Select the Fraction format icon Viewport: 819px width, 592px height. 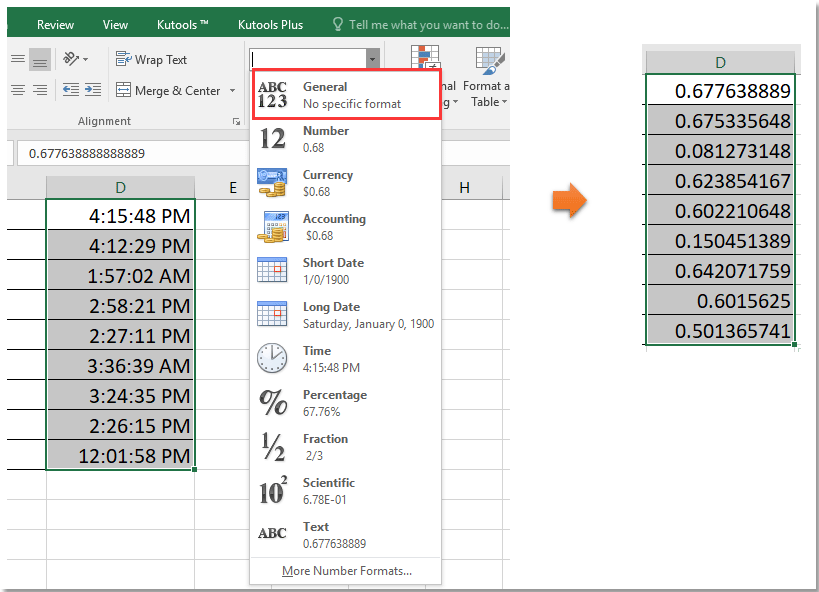tap(272, 446)
